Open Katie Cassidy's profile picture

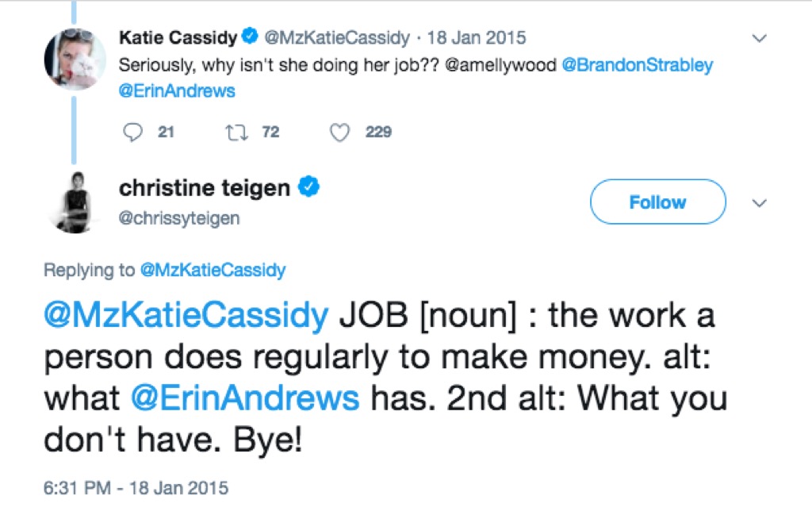click(x=75, y=58)
